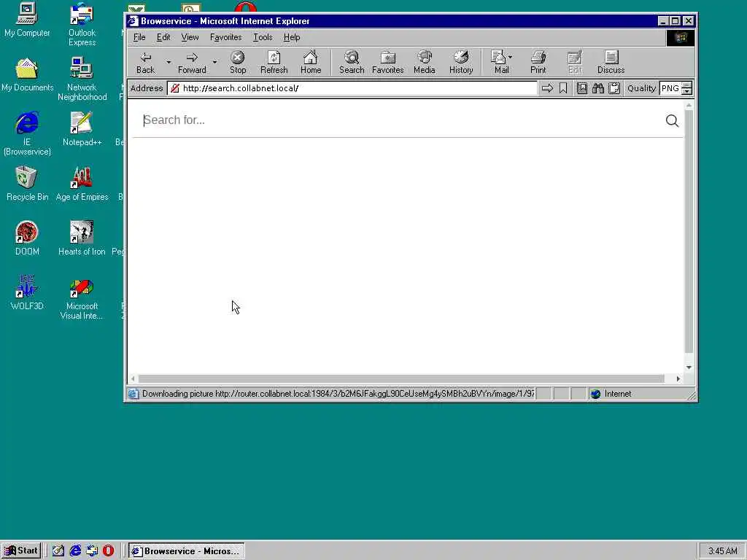Open the Tools menu

click(263, 37)
